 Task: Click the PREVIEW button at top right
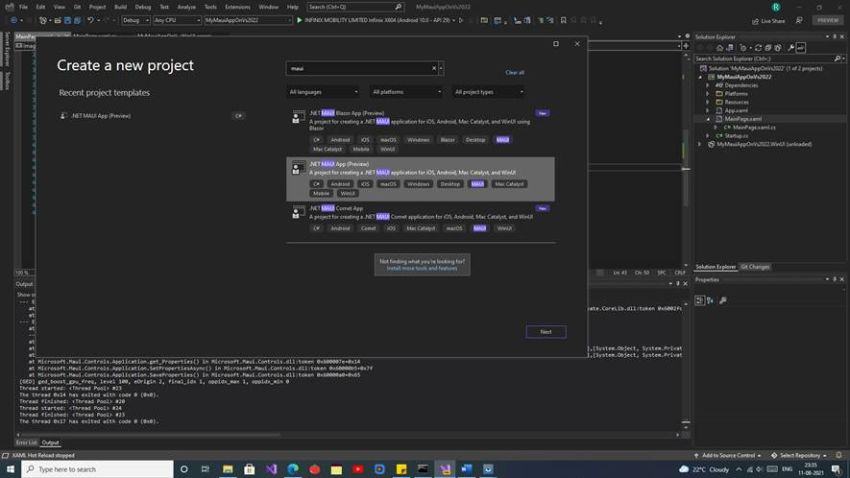pyautogui.click(x=828, y=20)
